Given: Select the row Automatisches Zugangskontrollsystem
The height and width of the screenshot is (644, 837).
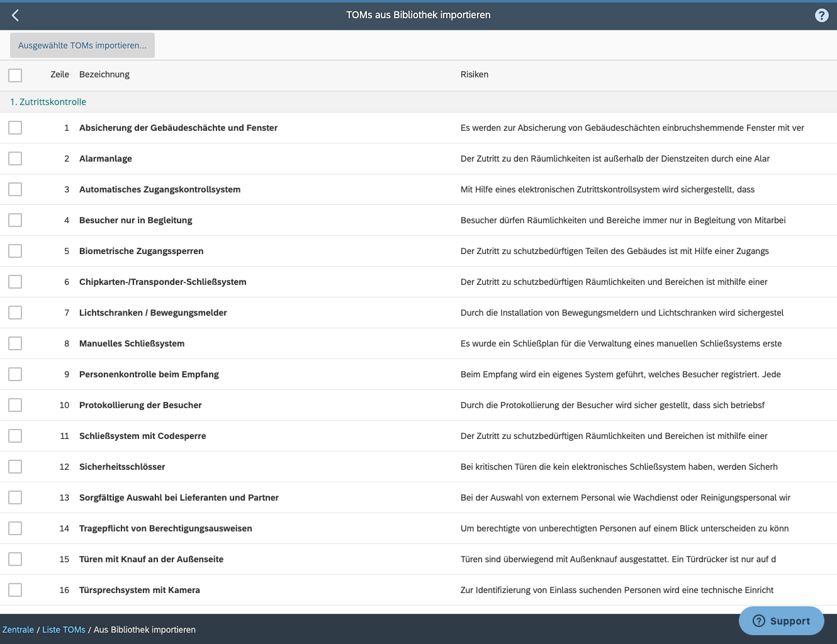Looking at the screenshot, I should [x=159, y=189].
